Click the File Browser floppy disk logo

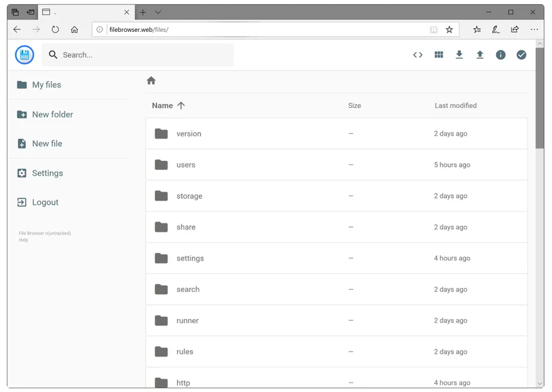click(x=25, y=55)
